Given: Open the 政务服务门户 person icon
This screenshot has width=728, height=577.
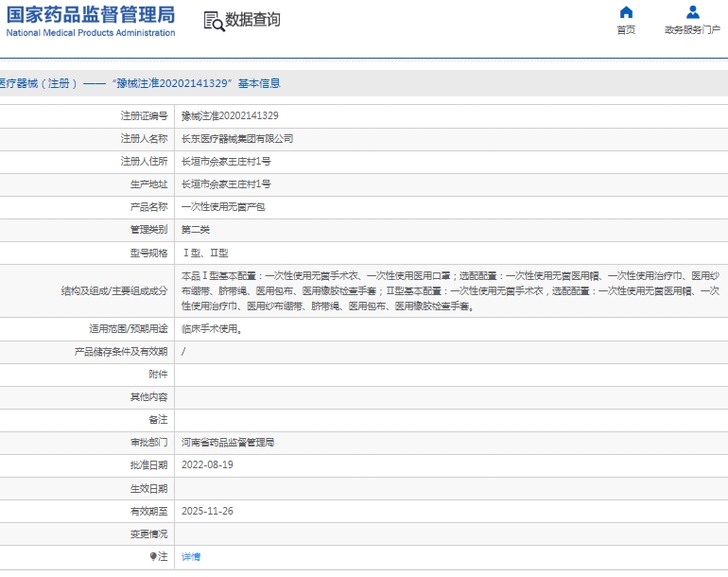Looking at the screenshot, I should (x=693, y=11).
